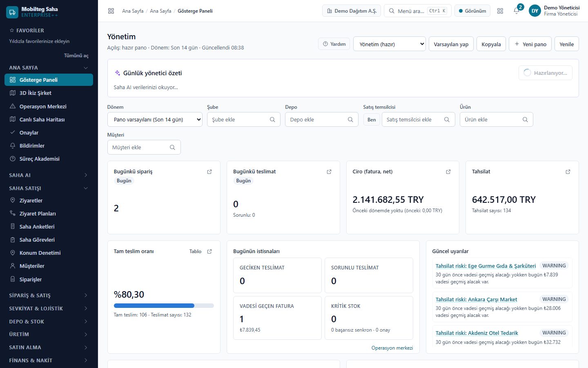Open the Yönetim (hazır) pano dropdown
Image resolution: width=588 pixels, height=368 pixels.
pos(390,44)
